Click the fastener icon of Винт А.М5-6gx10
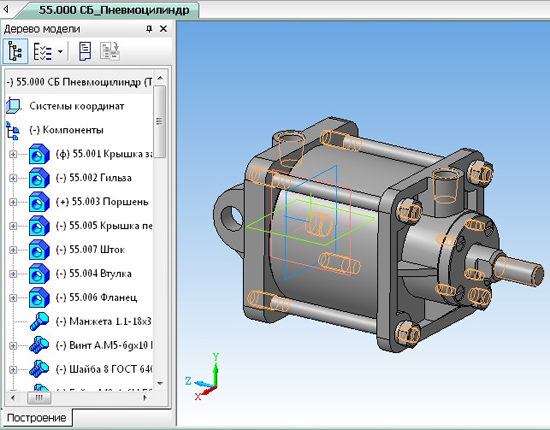 click(39, 345)
